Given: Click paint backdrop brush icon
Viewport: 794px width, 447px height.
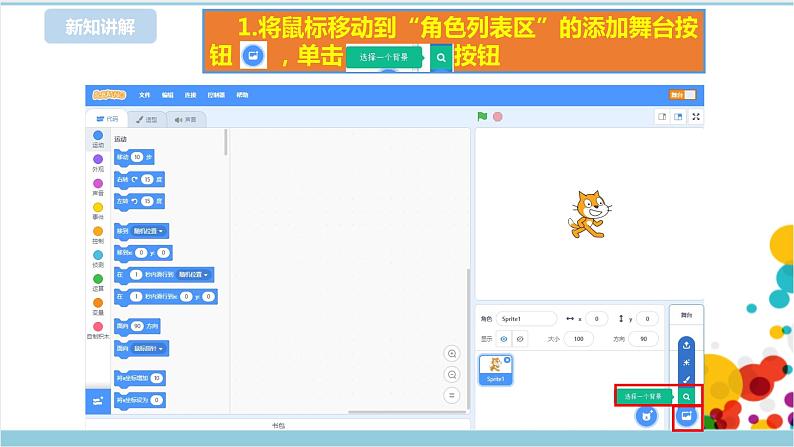Looking at the screenshot, I should (686, 379).
